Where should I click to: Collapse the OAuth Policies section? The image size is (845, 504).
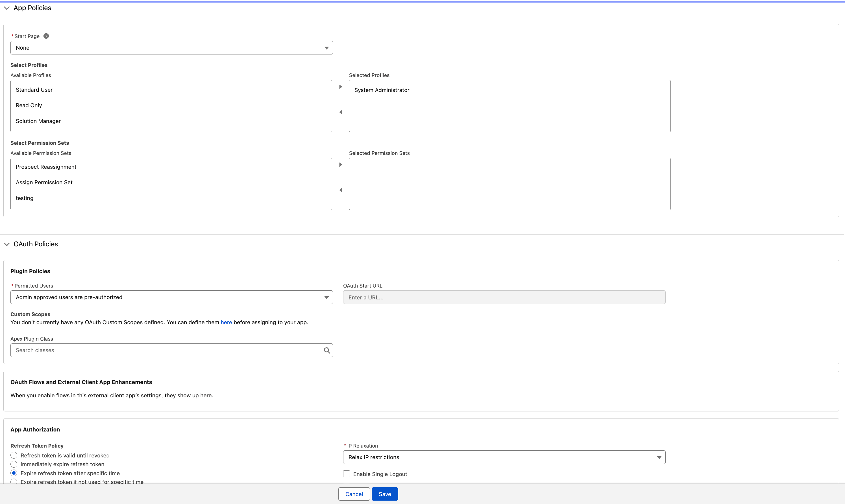point(7,244)
